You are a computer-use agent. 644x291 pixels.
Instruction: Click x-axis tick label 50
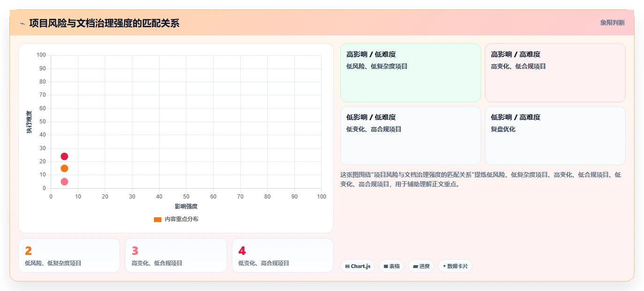pyautogui.click(x=186, y=196)
